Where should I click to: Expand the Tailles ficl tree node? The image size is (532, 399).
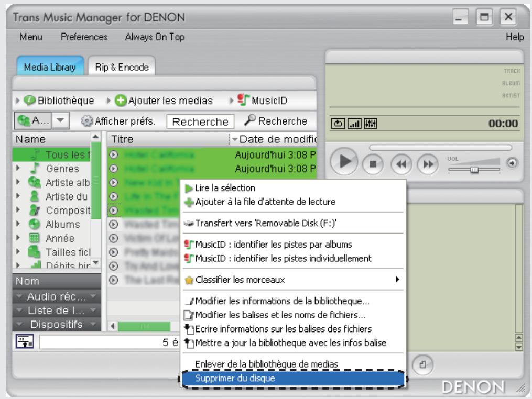pyautogui.click(x=18, y=252)
